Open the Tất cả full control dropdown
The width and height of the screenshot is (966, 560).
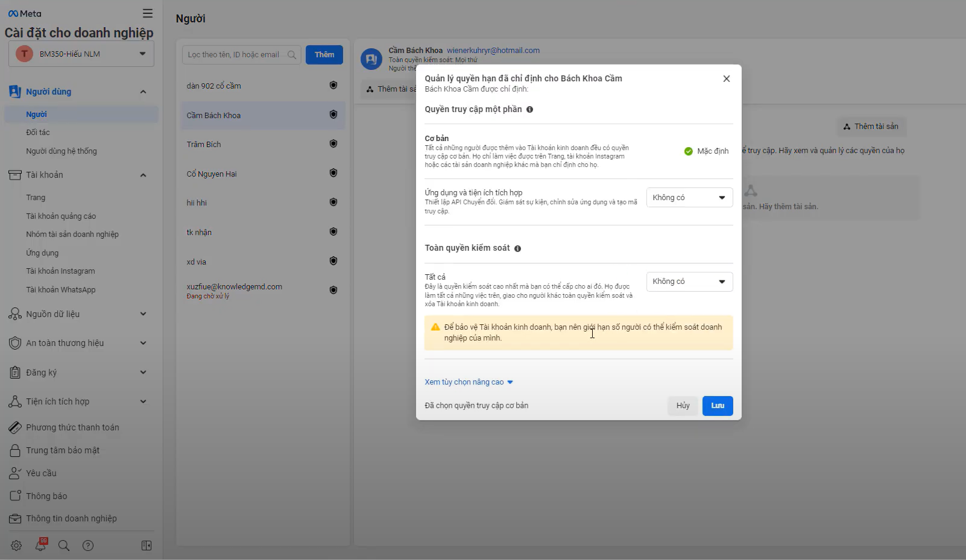point(689,282)
